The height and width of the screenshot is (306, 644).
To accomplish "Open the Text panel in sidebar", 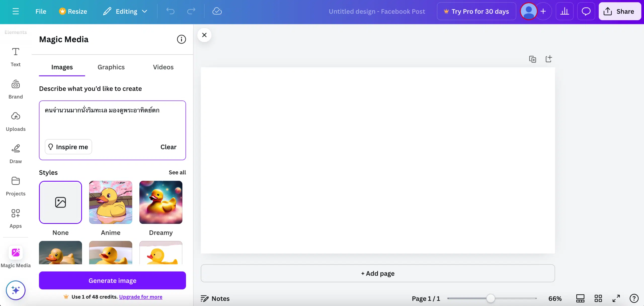I will coord(16,57).
